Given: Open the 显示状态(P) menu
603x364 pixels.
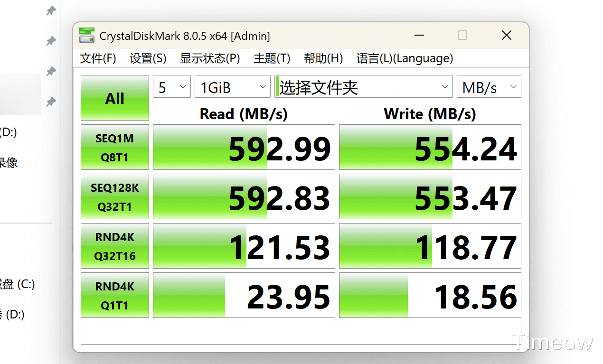Looking at the screenshot, I should pyautogui.click(x=210, y=58).
